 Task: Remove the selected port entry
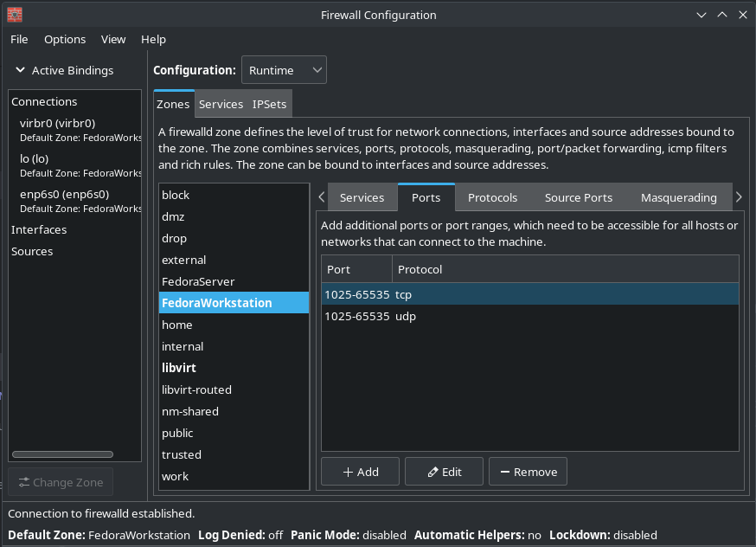click(528, 472)
